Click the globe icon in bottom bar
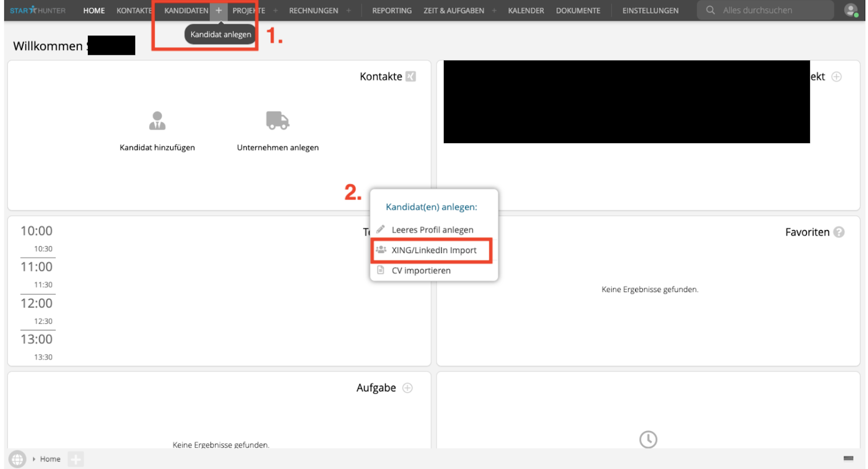Screen dimensions: 868x469 click(x=17, y=459)
